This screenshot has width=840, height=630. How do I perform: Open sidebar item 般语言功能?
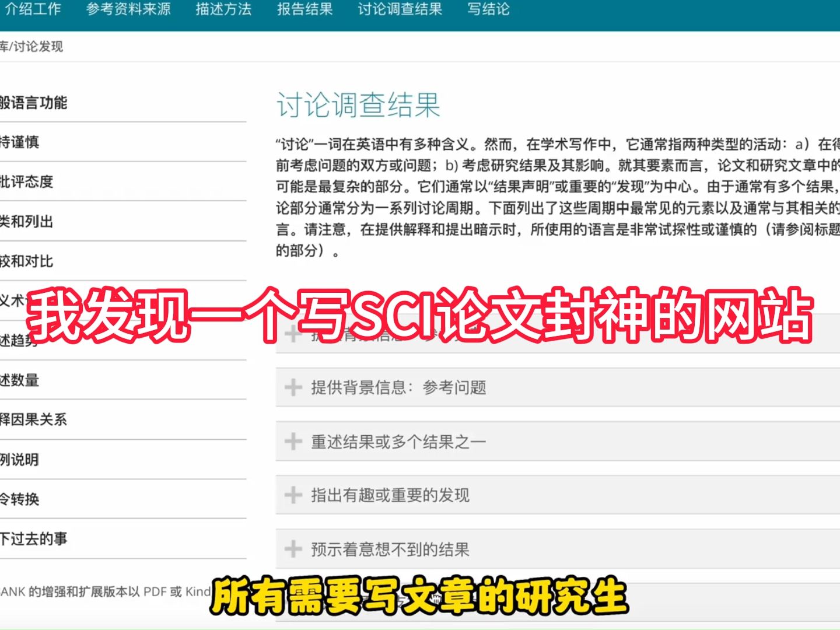click(33, 103)
